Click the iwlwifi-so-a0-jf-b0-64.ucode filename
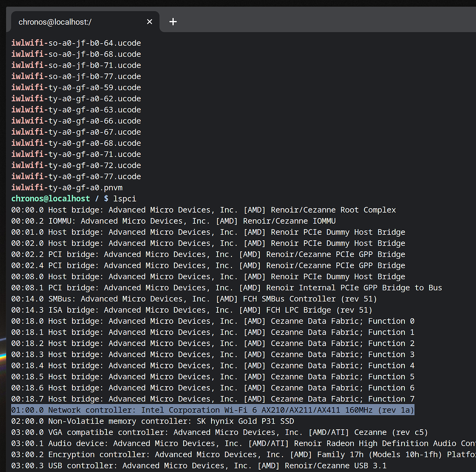The height and width of the screenshot is (472, 476). (x=76, y=43)
